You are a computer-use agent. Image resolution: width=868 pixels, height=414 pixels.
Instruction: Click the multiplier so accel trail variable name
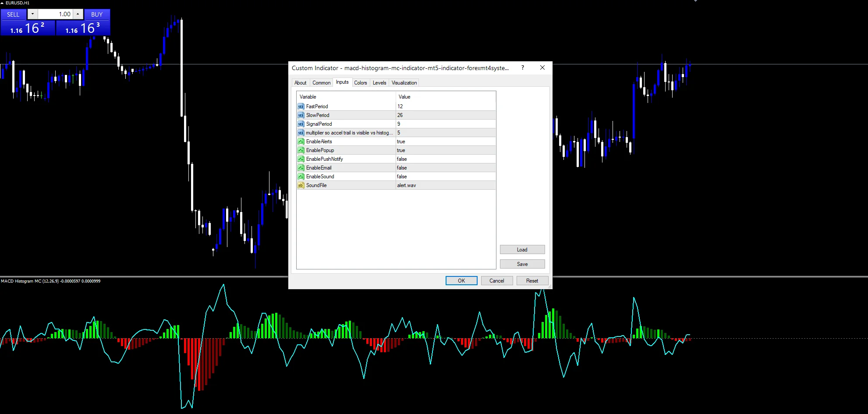click(349, 133)
